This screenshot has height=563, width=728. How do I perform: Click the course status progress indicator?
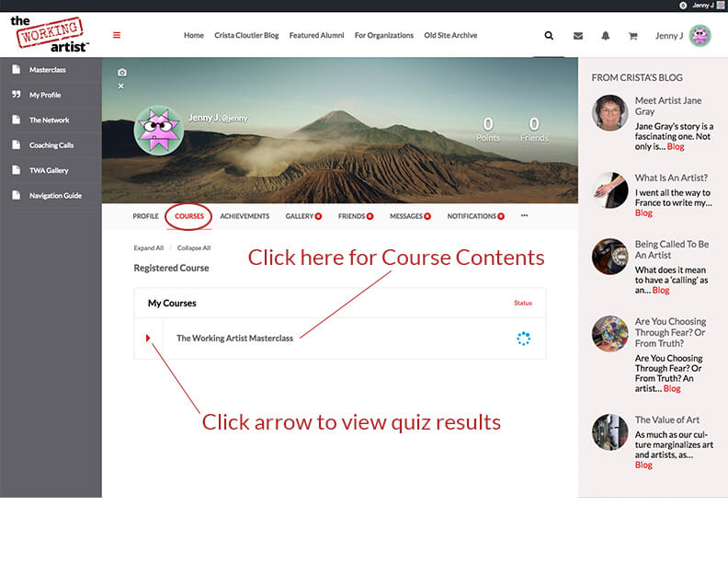[523, 339]
